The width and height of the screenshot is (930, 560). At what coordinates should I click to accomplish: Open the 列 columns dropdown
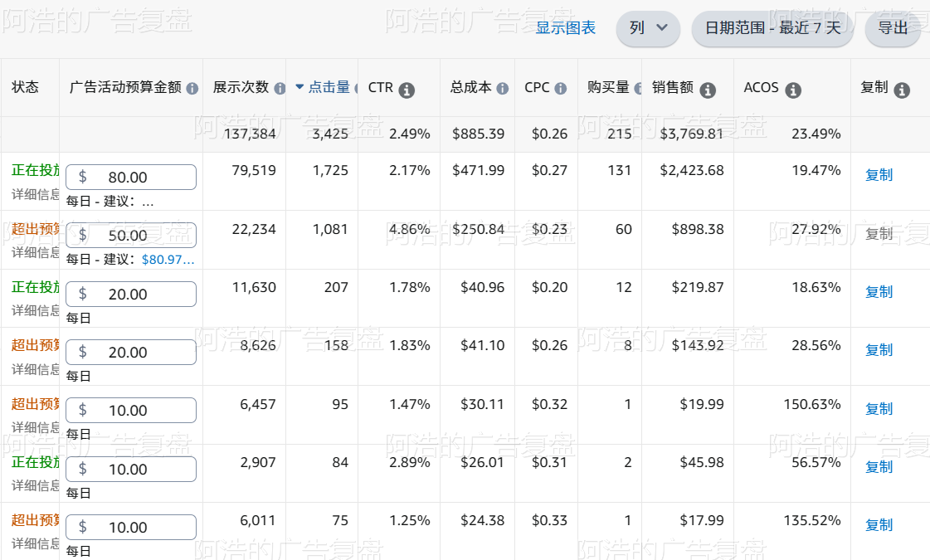click(648, 28)
